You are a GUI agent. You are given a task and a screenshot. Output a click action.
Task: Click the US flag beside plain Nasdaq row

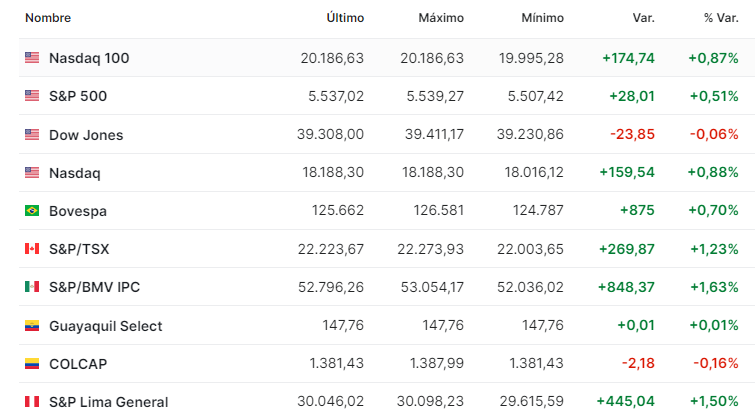coord(32,172)
